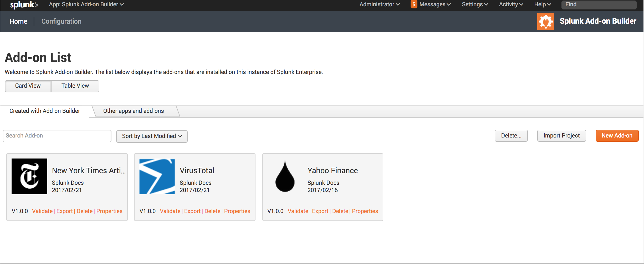The height and width of the screenshot is (264, 644).
Task: Open Sort by Last Modified dropdown
Action: (152, 136)
